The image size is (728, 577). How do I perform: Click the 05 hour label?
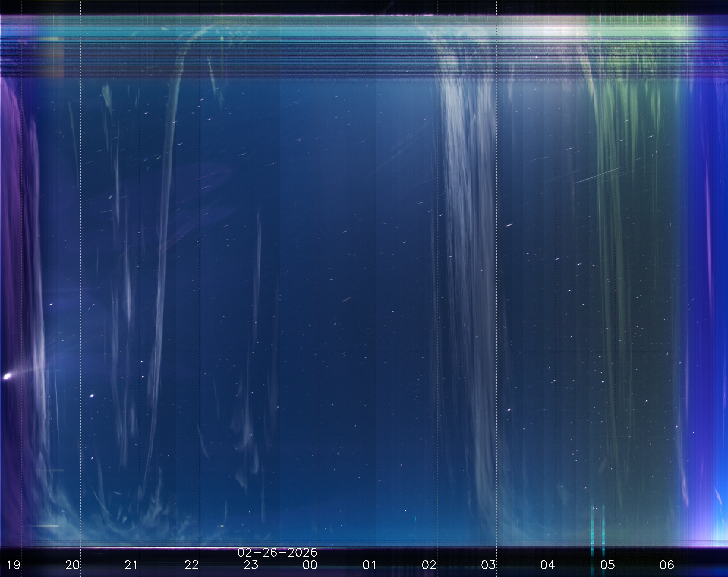[x=607, y=565]
